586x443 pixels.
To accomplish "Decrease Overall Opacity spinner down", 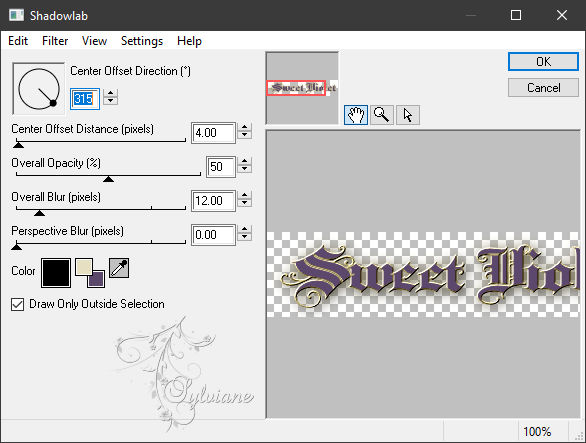I will [x=245, y=169].
